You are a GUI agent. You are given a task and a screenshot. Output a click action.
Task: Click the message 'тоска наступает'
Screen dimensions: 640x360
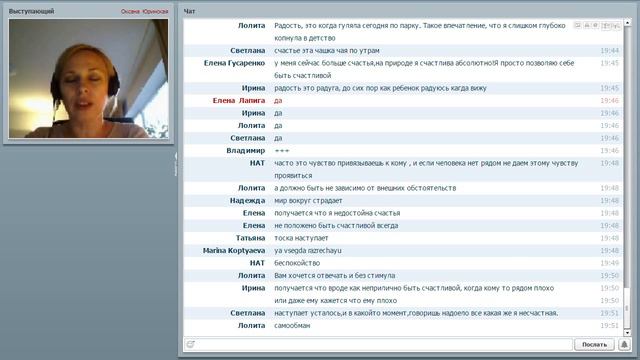[x=301, y=238]
